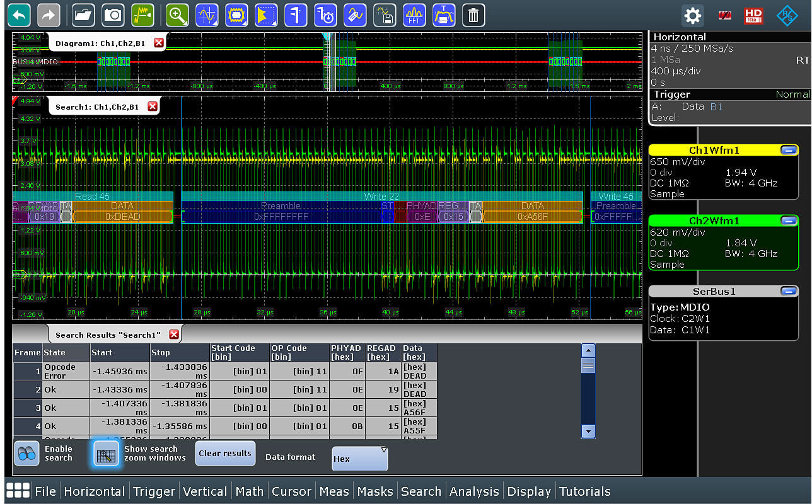Open settings with the gear icon

[x=693, y=16]
